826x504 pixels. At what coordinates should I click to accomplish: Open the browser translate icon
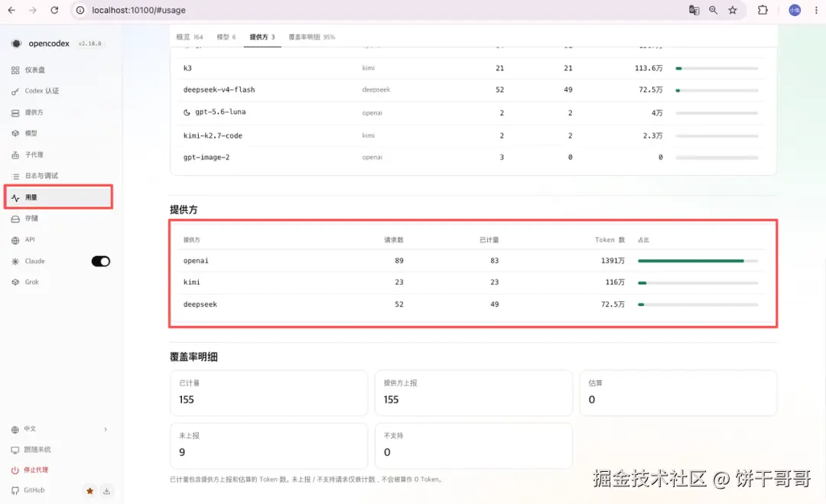click(x=694, y=10)
